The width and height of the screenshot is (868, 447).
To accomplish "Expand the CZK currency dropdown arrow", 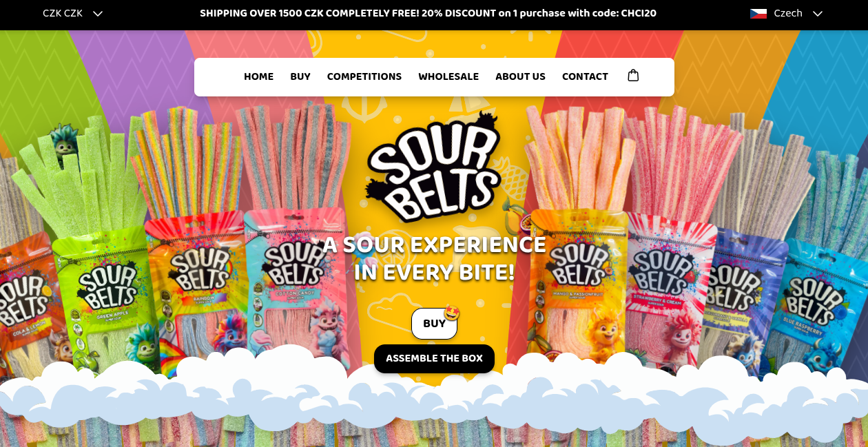I will (x=98, y=13).
